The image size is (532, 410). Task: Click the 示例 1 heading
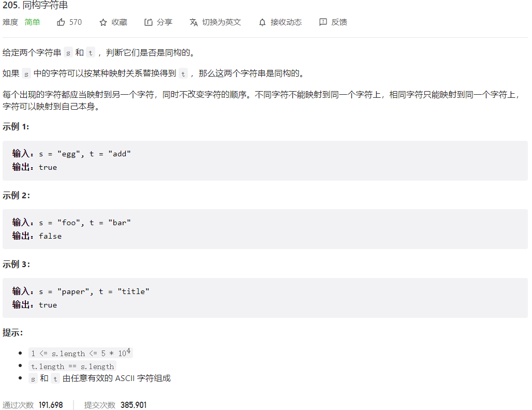pyautogui.click(x=16, y=127)
